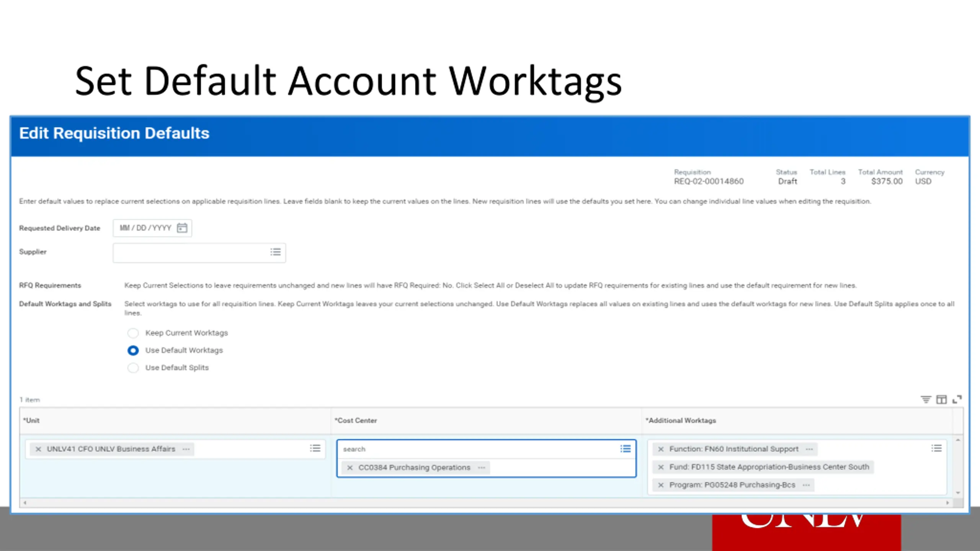This screenshot has height=551, width=980.
Task: Select Use Default Splits option
Action: (x=133, y=368)
